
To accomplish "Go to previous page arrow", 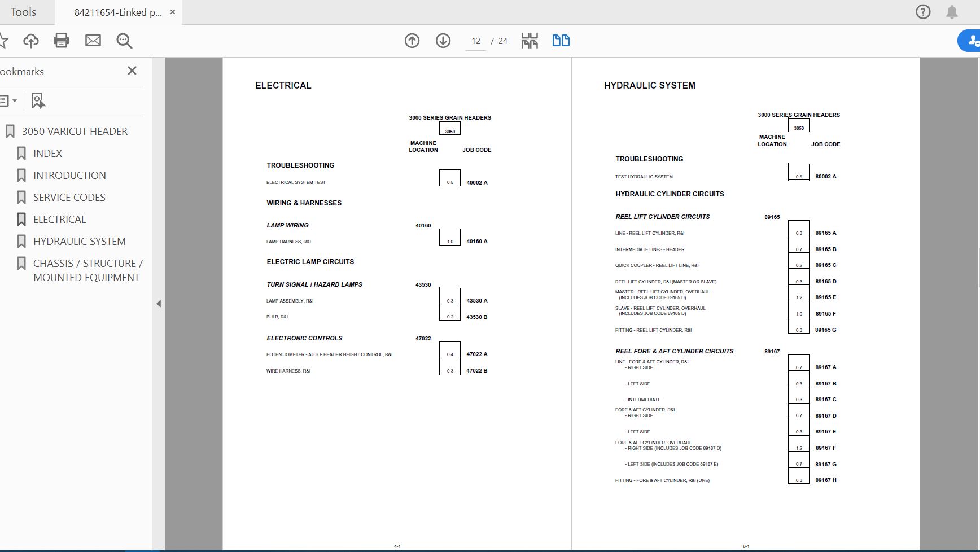I will coord(412,41).
